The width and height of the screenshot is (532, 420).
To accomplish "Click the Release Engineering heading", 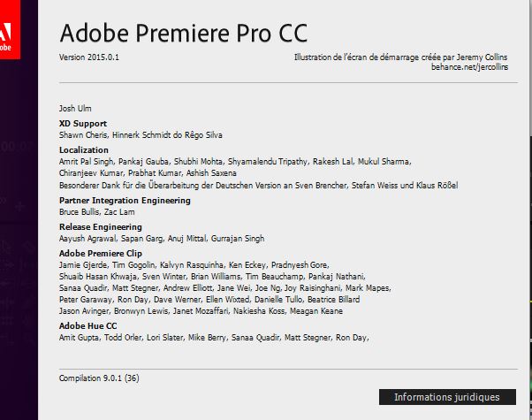I will pos(101,227).
